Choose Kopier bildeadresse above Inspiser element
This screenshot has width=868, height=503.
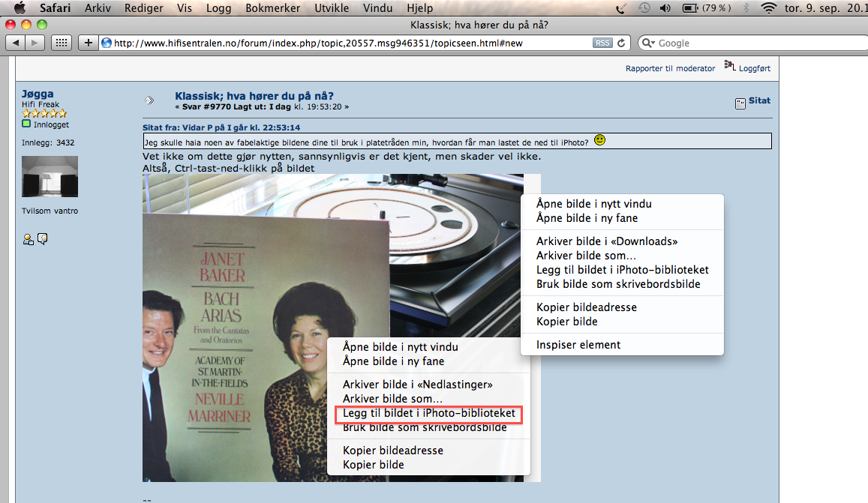point(586,307)
